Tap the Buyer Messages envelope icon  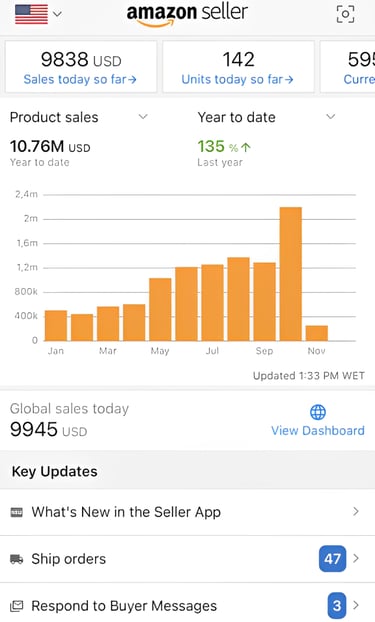[x=16, y=606]
